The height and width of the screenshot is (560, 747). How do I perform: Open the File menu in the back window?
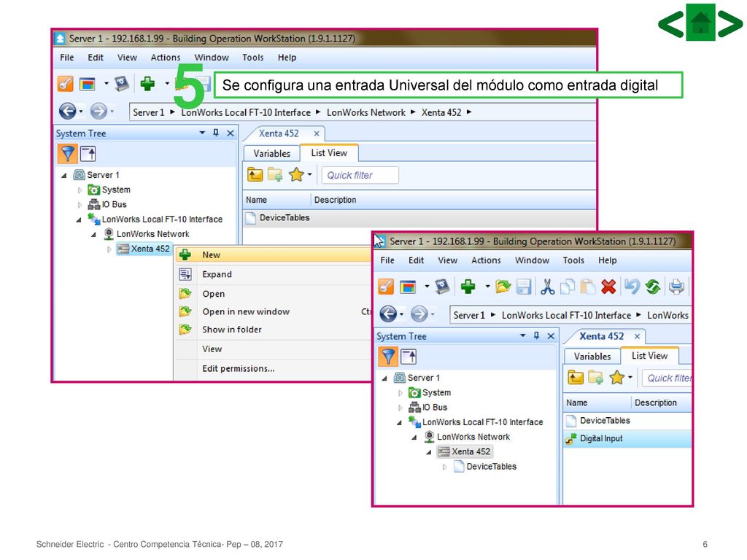point(66,57)
